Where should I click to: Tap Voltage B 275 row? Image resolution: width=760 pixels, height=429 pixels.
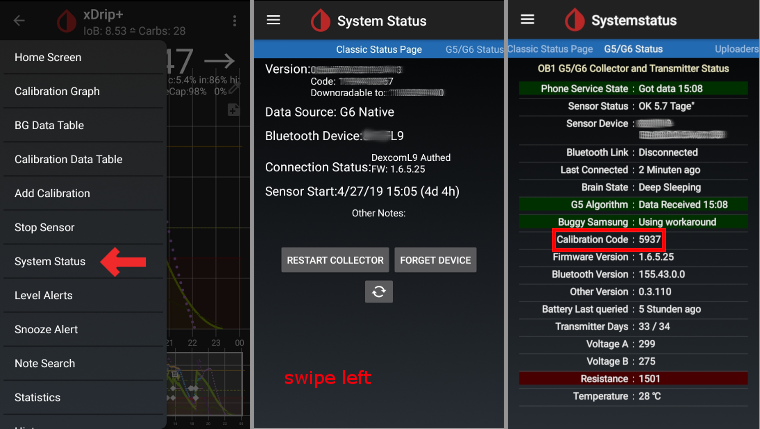point(633,362)
